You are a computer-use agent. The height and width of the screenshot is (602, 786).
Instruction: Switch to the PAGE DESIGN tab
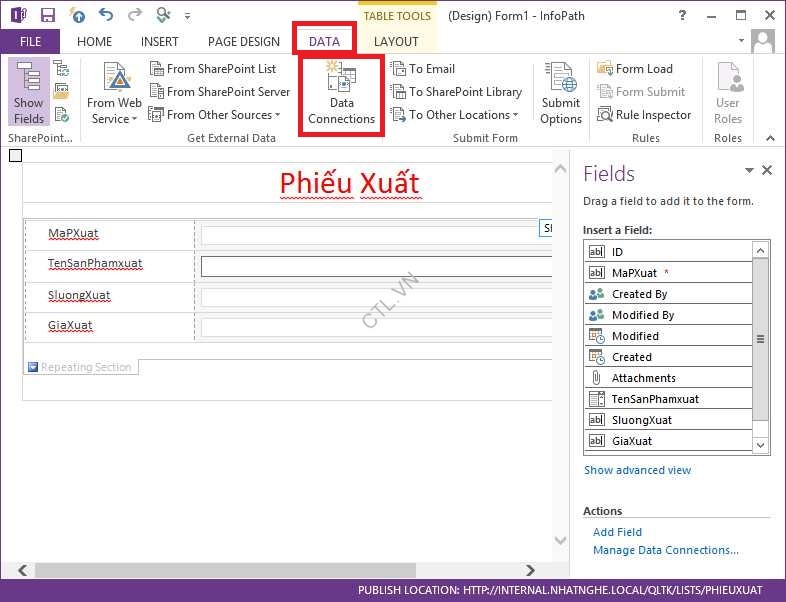(243, 41)
